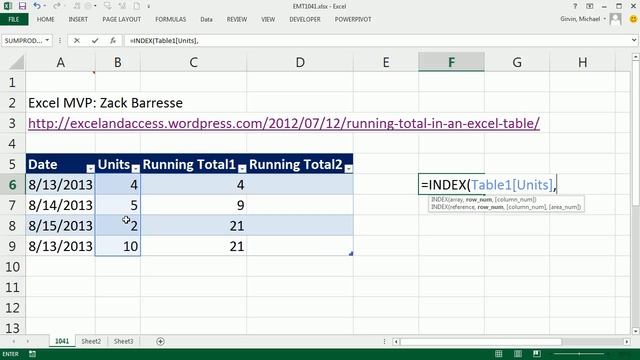Screen dimensions: 640x360
Task: Click the zoom slider in status bar
Action: 579,354
